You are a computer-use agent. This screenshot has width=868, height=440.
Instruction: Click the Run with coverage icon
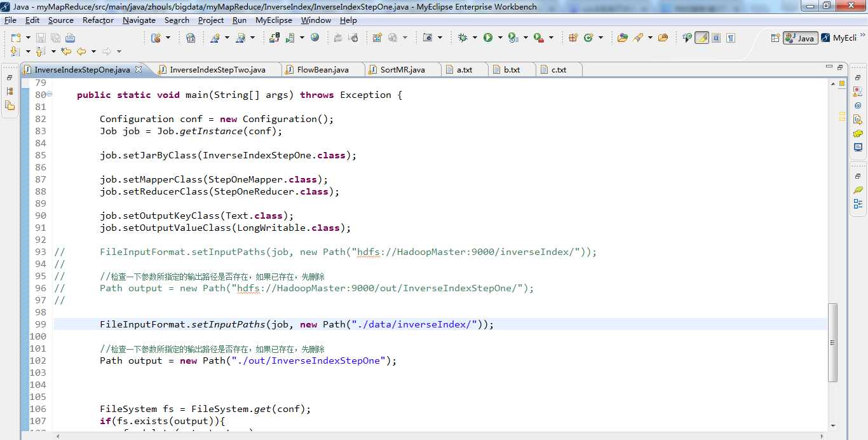tap(513, 38)
